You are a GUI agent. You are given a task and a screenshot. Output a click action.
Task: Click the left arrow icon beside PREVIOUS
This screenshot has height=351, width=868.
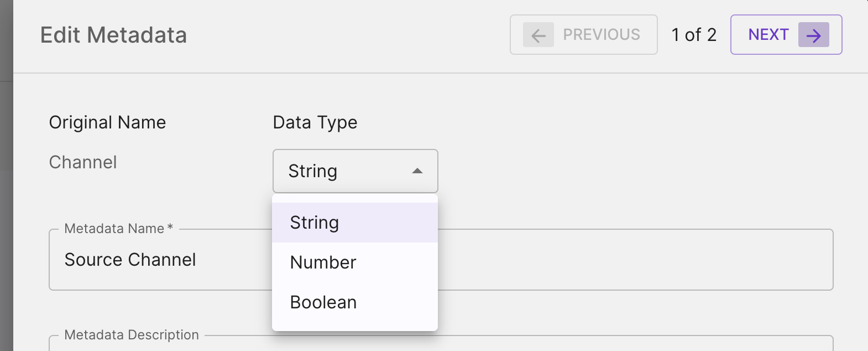pyautogui.click(x=538, y=35)
